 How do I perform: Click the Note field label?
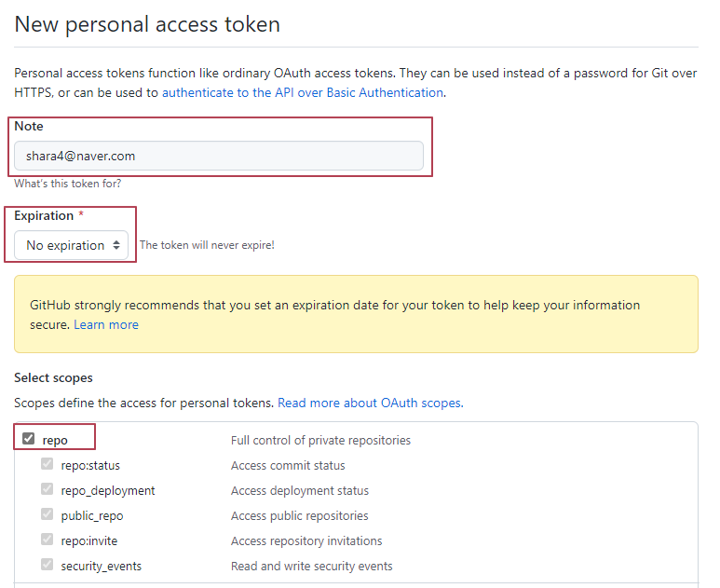click(29, 126)
